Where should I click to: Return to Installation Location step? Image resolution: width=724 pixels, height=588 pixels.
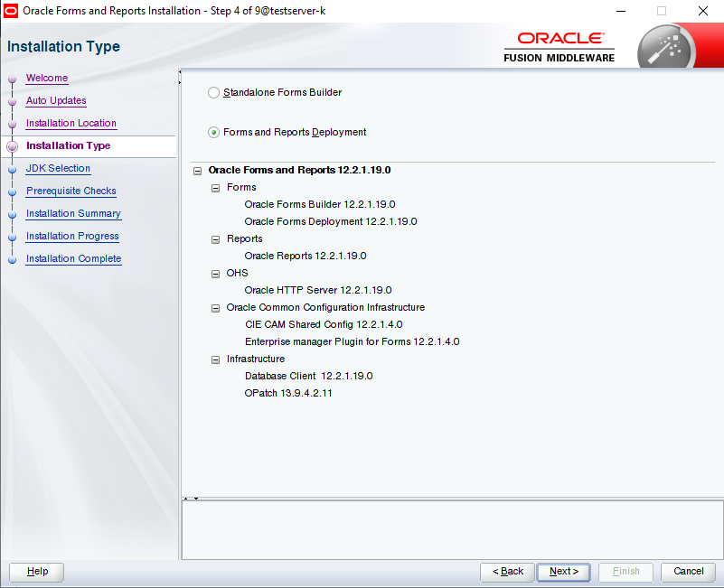click(x=71, y=123)
